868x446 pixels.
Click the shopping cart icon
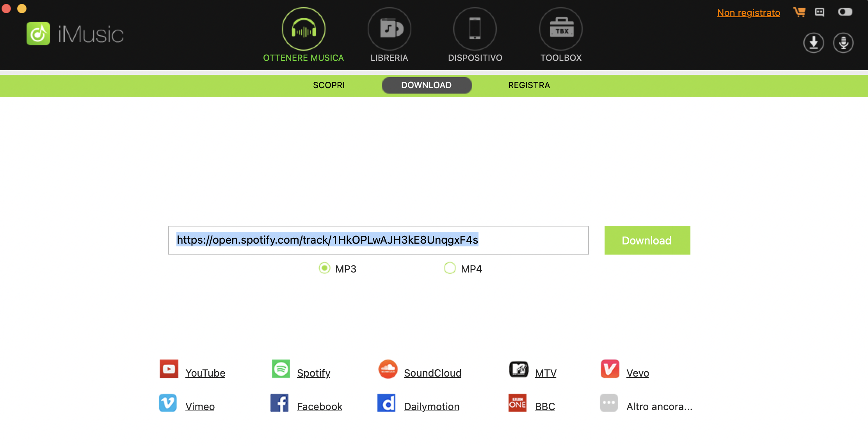(799, 12)
